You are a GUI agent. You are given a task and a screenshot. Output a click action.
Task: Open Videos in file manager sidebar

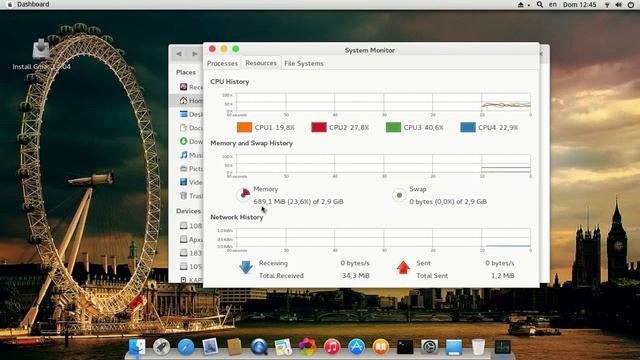[191, 182]
